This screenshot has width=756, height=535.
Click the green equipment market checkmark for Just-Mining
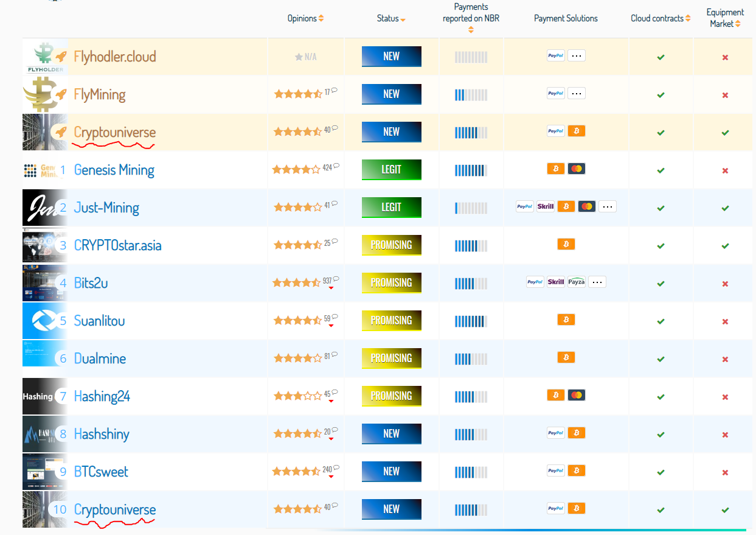pos(725,208)
